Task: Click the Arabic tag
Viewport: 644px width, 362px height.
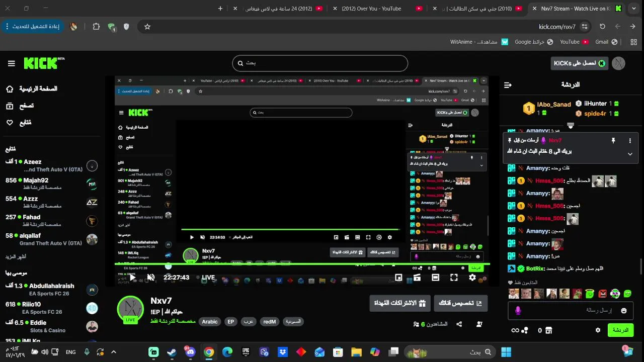Action: click(x=210, y=322)
